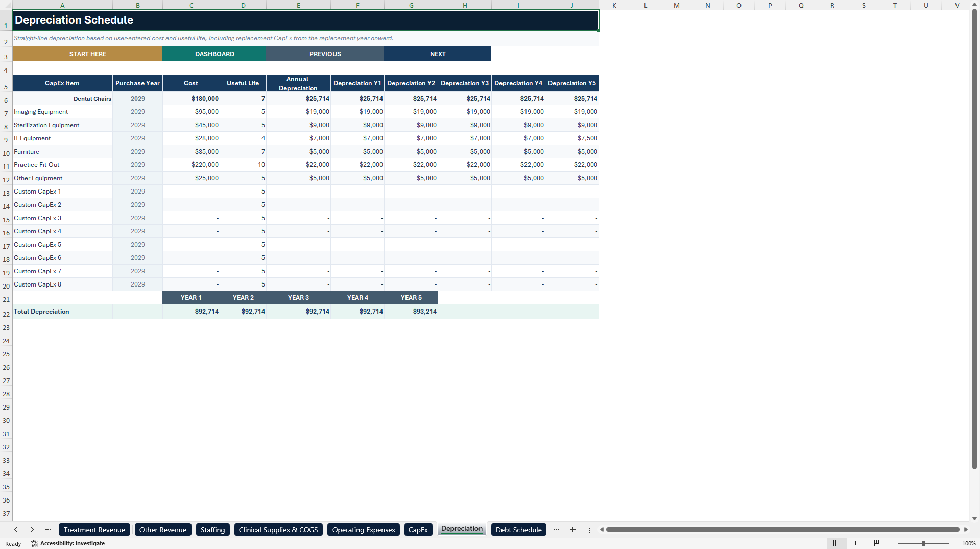Open the Treatment Revenue sheet tab
Viewport: 980px width, 549px height.
(x=94, y=530)
